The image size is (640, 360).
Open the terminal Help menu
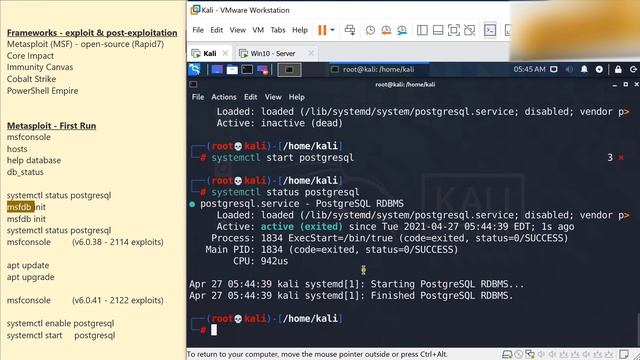tap(297, 97)
